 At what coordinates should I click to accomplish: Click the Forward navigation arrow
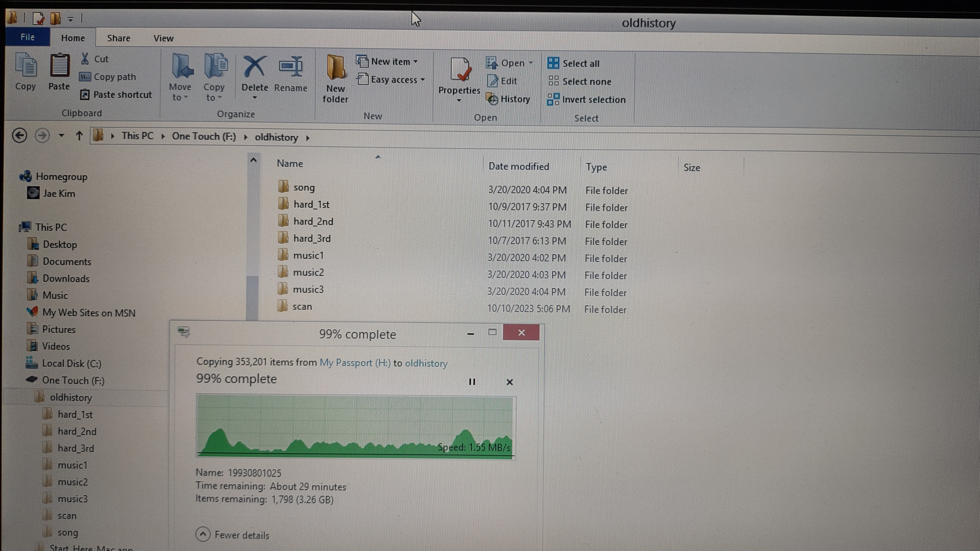click(42, 135)
